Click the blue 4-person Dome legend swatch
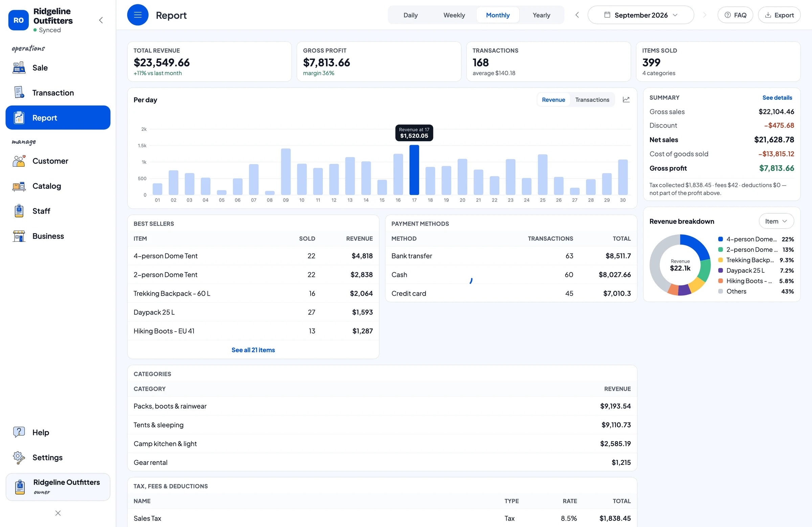 coord(720,239)
